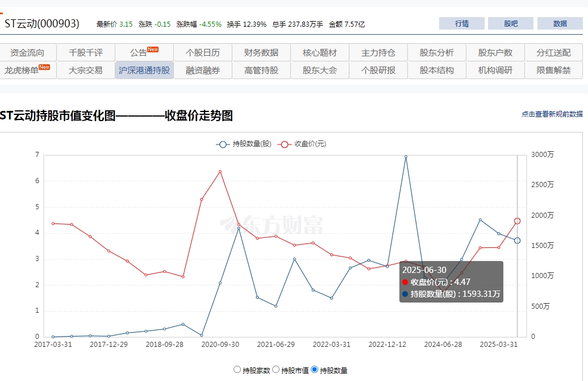The image size is (588, 381).
Task: Click the x-axis label 2025-03-31
Action: pyautogui.click(x=498, y=345)
